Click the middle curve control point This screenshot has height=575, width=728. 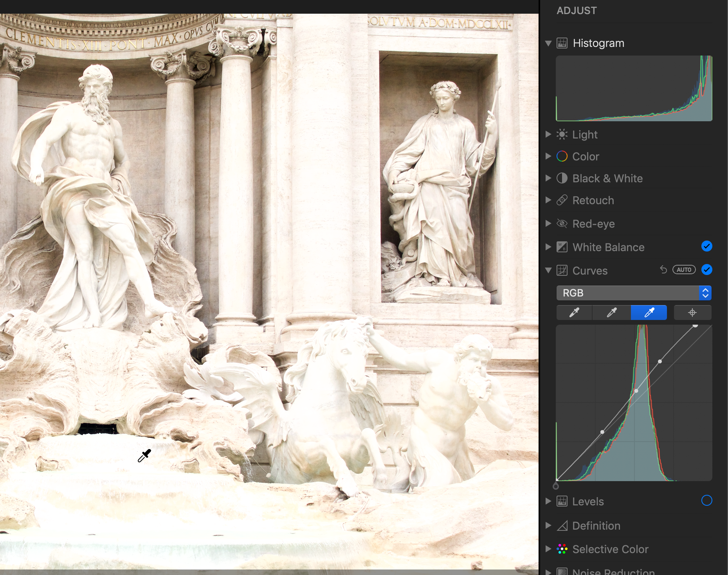click(636, 391)
